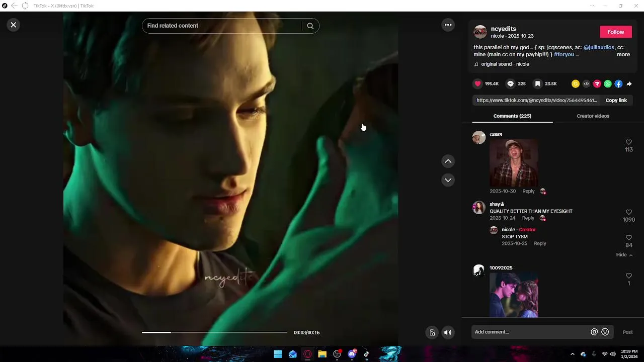Viewport: 644px width, 362px height.
Task: Click nicole · Creator username in reply
Action: 518,230
